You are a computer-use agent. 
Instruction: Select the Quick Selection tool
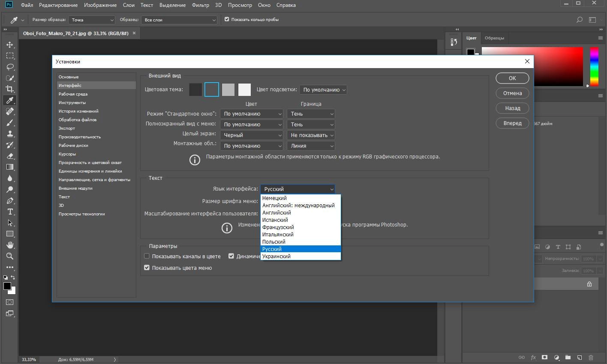[9, 78]
